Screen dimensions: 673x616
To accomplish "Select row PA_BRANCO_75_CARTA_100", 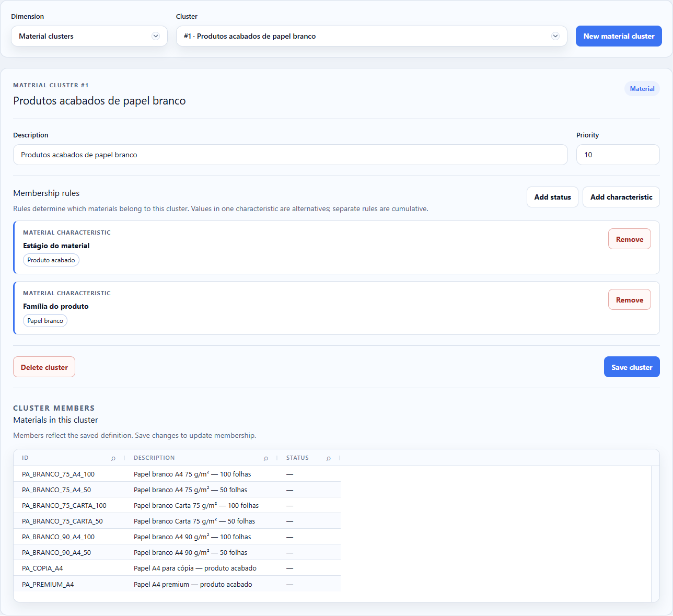I will pyautogui.click(x=177, y=505).
